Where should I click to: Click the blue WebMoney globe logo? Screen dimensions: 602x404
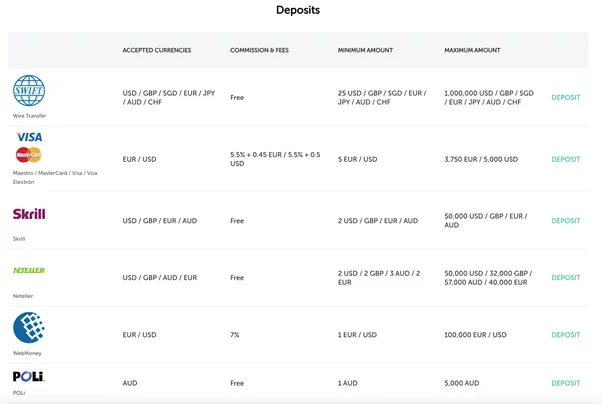pyautogui.click(x=29, y=328)
